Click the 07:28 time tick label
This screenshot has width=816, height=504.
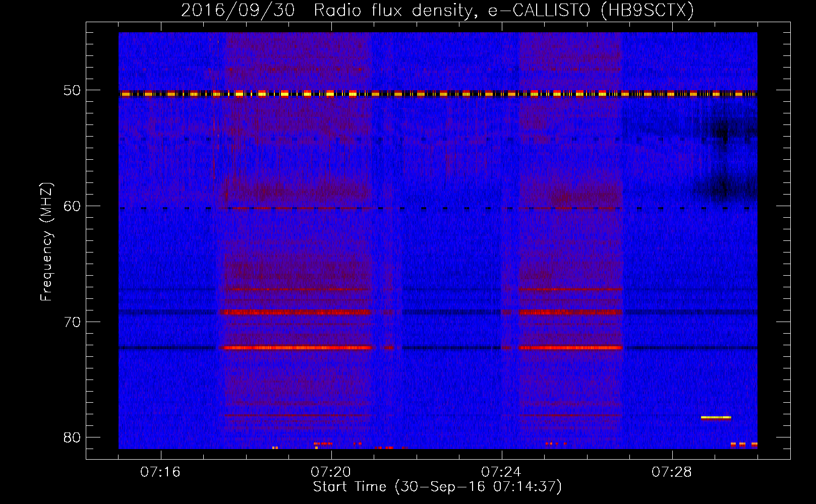pyautogui.click(x=672, y=472)
